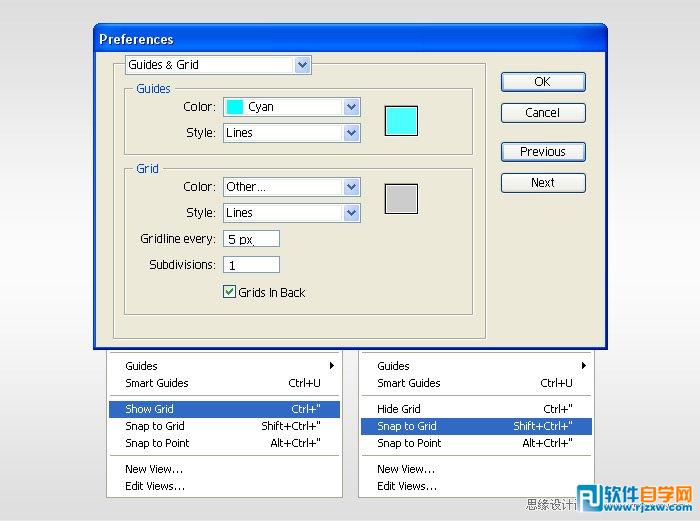Open the Grid Color dropdown showing Other
This screenshot has height=521, width=700.
pyautogui.click(x=292, y=187)
